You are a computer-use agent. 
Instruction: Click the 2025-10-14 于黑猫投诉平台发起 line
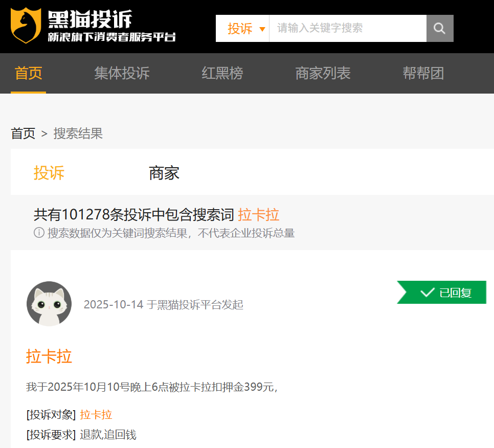pyautogui.click(x=163, y=305)
